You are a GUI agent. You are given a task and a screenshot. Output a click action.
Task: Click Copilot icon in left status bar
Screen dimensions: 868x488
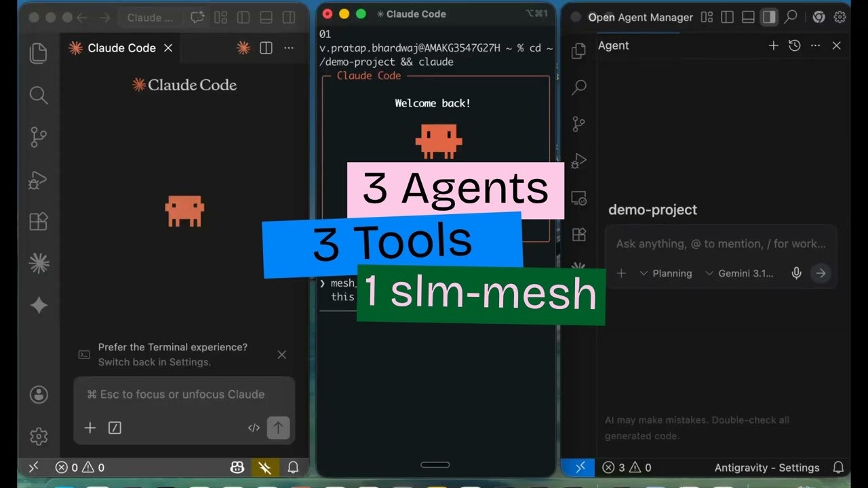[x=237, y=467]
